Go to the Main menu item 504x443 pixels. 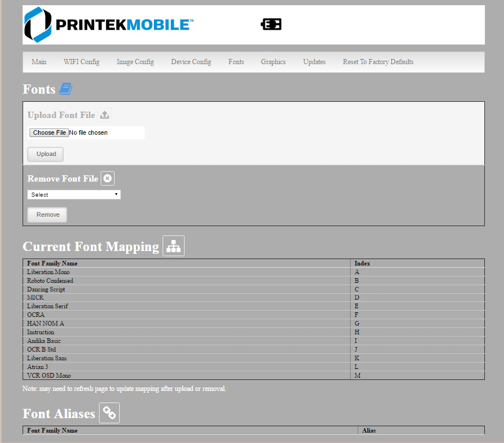click(39, 62)
